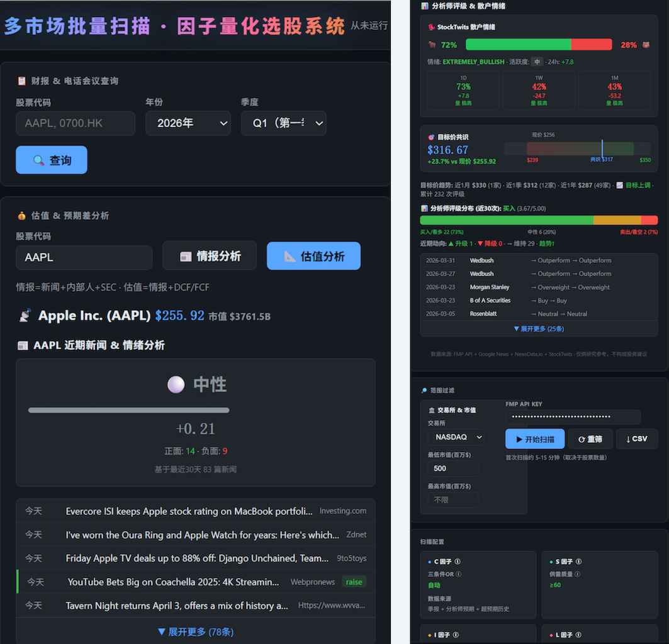Click the info icon next to 三条件OR

(x=459, y=574)
